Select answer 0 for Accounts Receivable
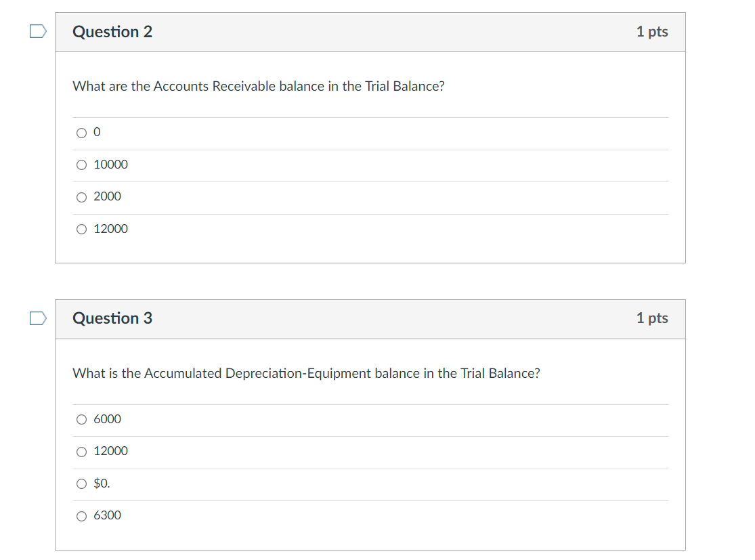This screenshot has width=755, height=560. (x=81, y=133)
